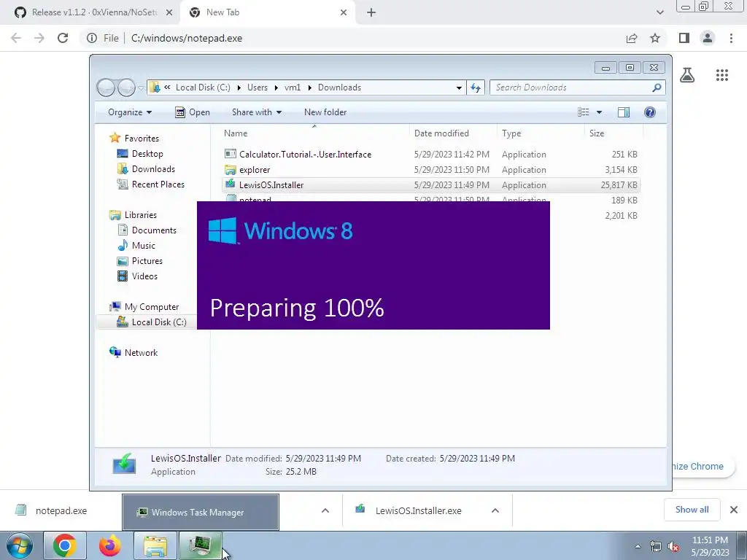Image resolution: width=747 pixels, height=560 pixels.
Task: Click the File info icon in address bar
Action: (x=92, y=38)
